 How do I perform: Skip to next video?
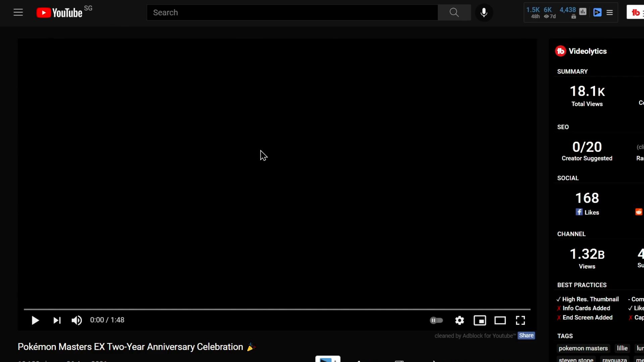57,320
